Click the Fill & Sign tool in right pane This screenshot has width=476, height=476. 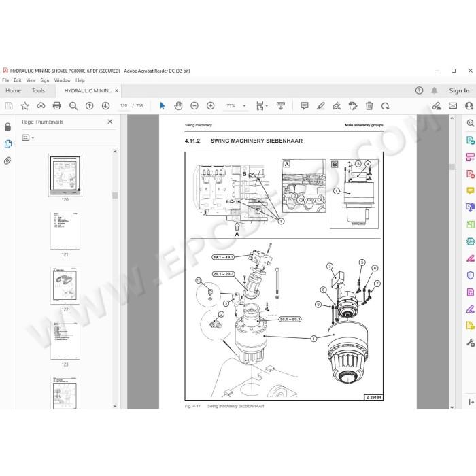coord(471,309)
